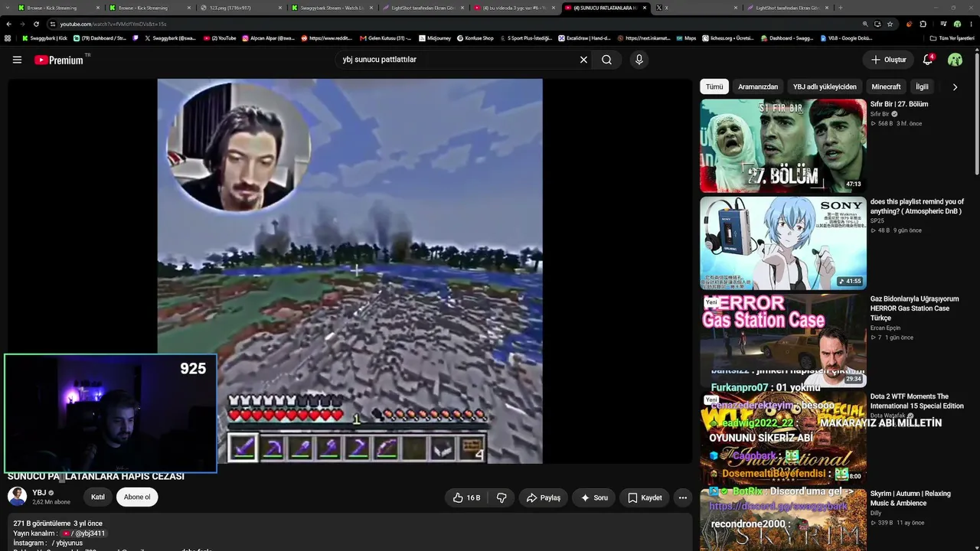Screen dimensions: 980x551
Task: Run the search with the magnifier button
Action: click(606, 60)
